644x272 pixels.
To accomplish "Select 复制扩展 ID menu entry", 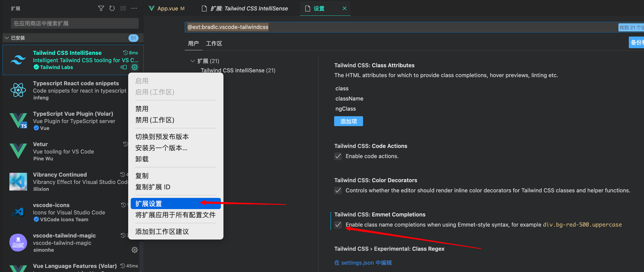I will point(176,187).
